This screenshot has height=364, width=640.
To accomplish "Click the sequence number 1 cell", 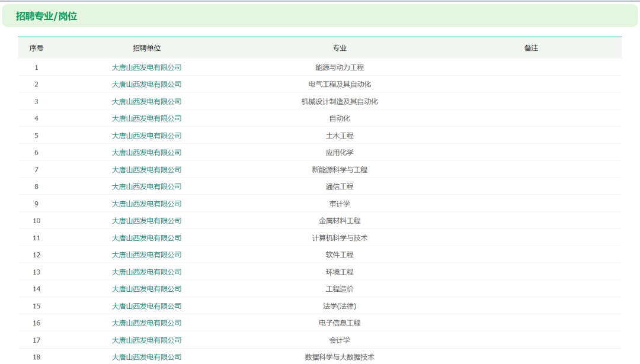I will (36, 67).
